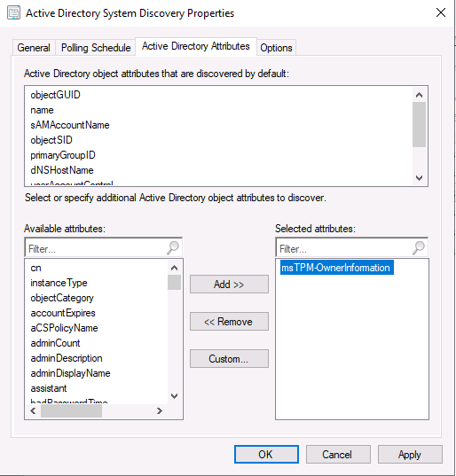Click up arrow of Available attributes scrollbar
The image size is (456, 476).
(175, 268)
